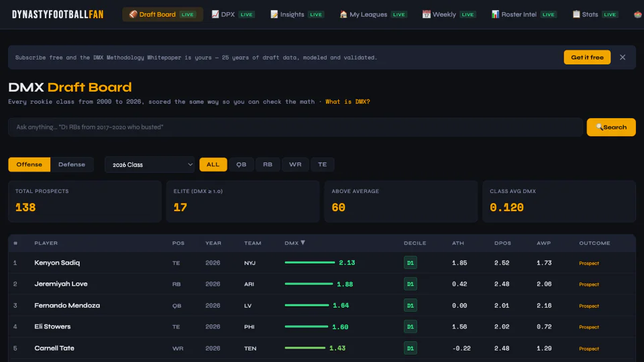Open the What is DMX? link
The width and height of the screenshot is (644, 362).
[x=347, y=102]
